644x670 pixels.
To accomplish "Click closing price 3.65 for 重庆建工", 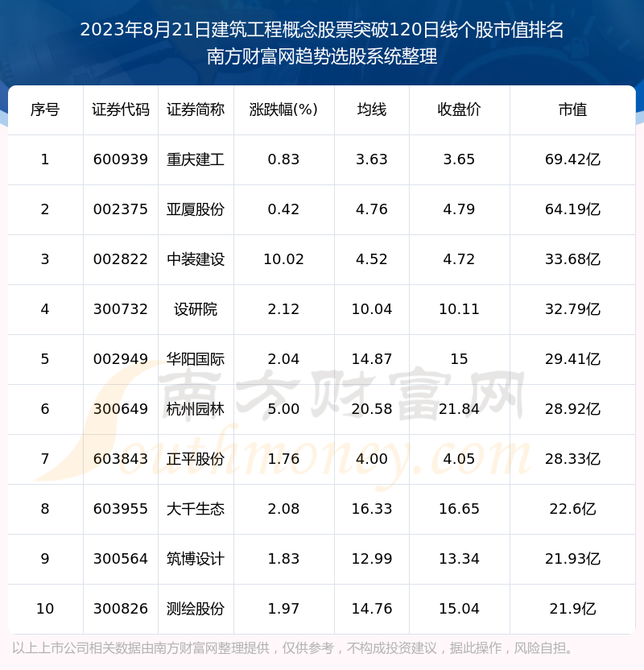I will 459,159.
